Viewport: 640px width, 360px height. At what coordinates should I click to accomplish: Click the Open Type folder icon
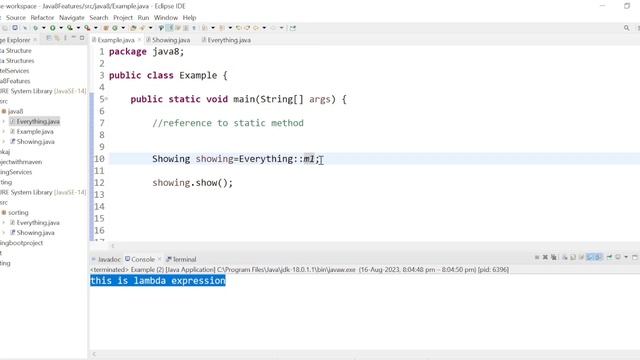(x=133, y=28)
